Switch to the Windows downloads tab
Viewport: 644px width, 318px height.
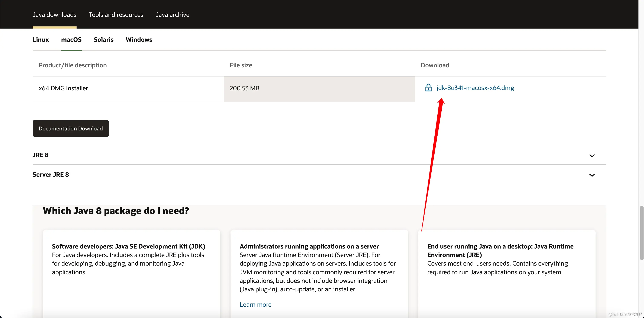point(139,40)
